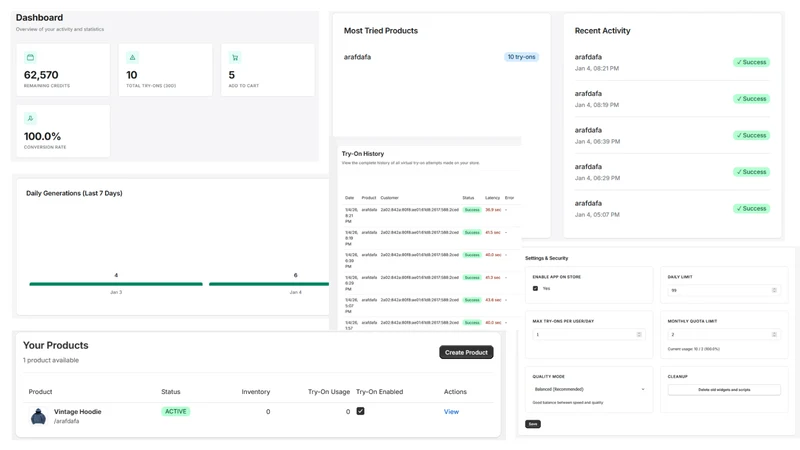This screenshot has width=800, height=450.
Task: Click Success badge for Jan 4, 05:07 PM
Action: click(751, 209)
